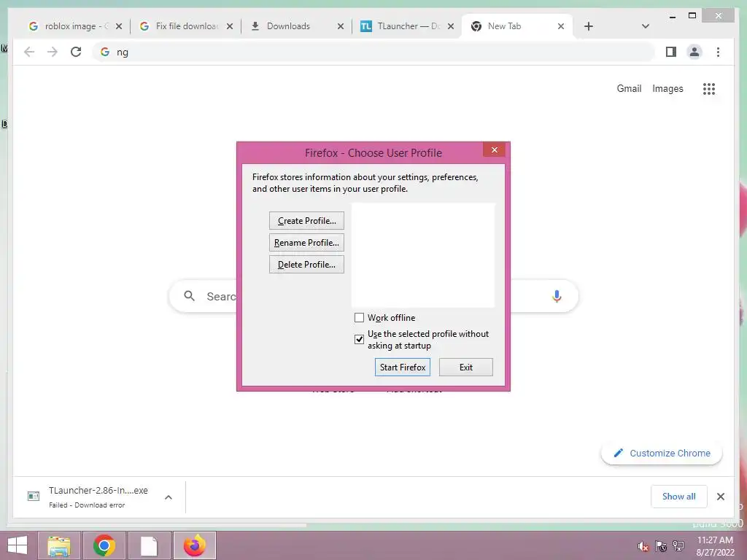Click the Create Profile button
Screen dimensions: 747x560
306,221
